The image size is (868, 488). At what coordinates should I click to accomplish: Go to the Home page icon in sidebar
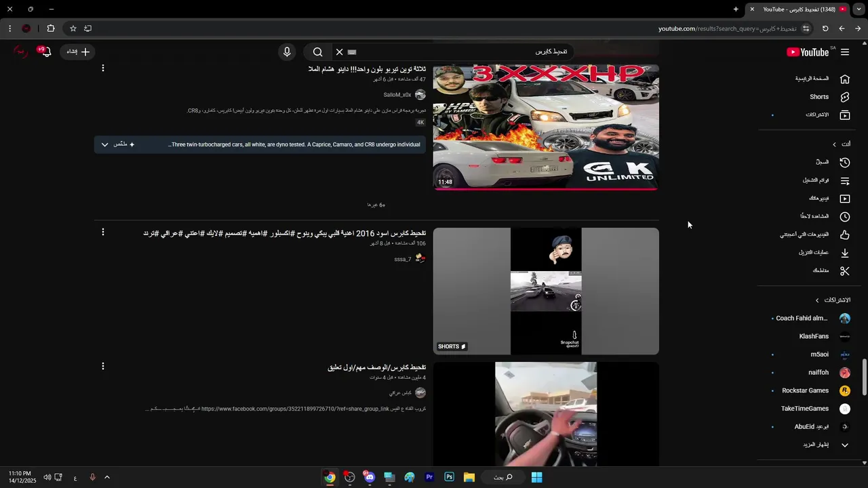(x=845, y=79)
